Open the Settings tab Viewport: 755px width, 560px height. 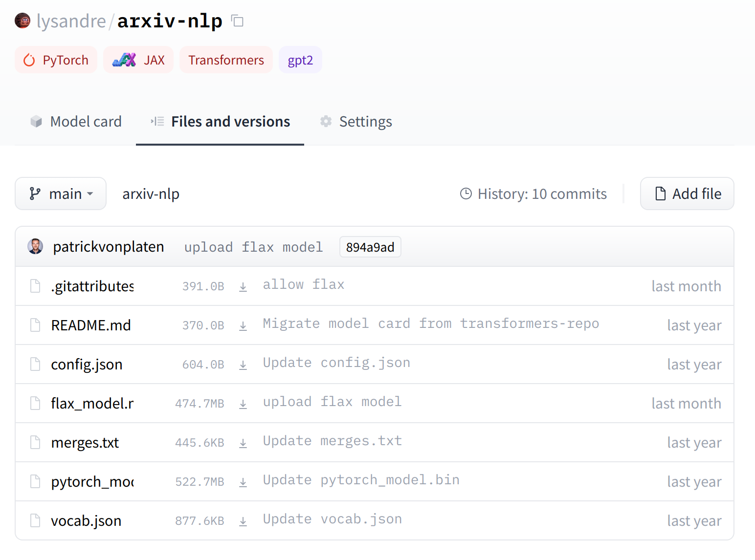[356, 122]
